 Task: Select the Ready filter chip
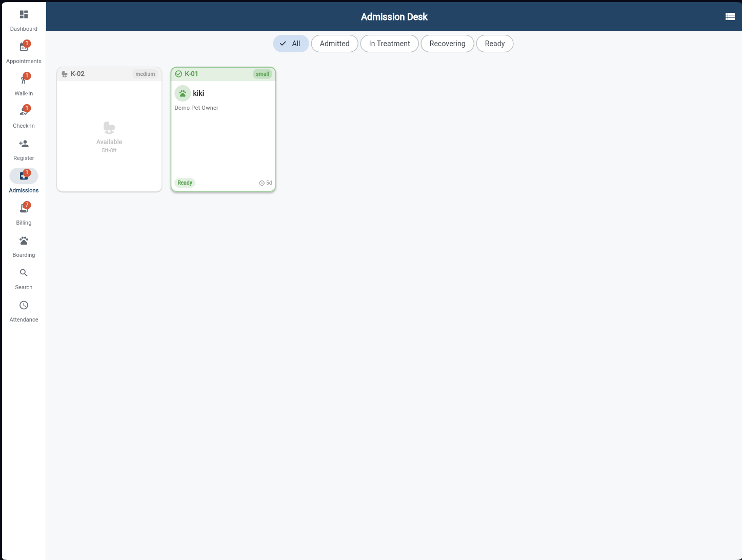click(494, 44)
